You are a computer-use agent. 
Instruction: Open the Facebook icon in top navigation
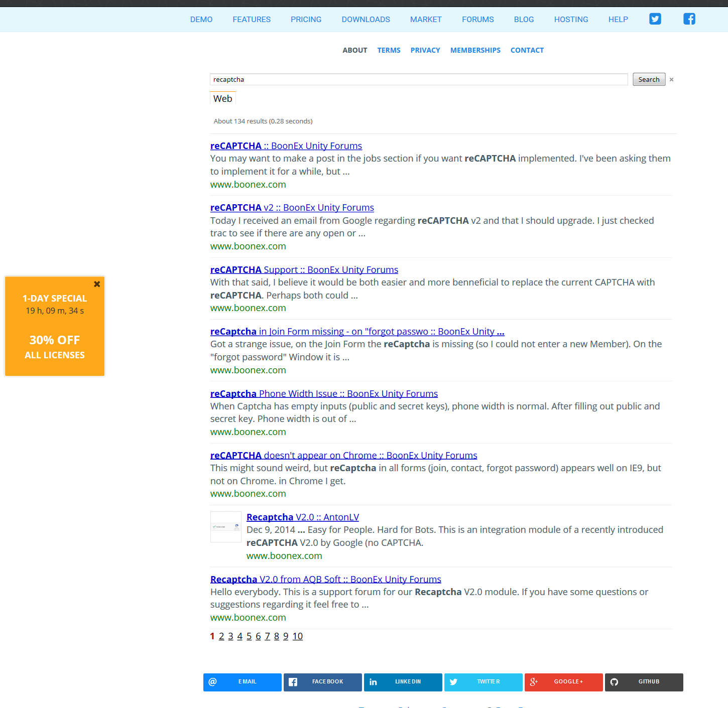point(689,19)
